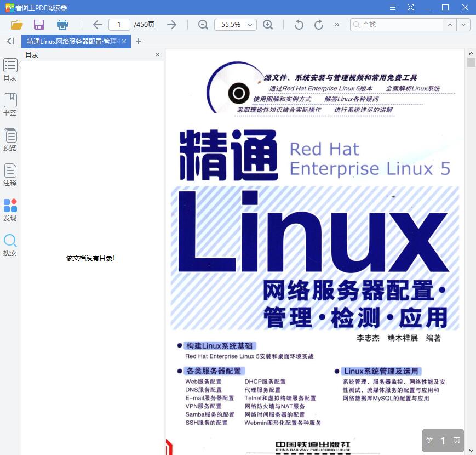This screenshot has width=476, height=455.
Task: Open the 发现 discover sidebar panel
Action: (10, 210)
